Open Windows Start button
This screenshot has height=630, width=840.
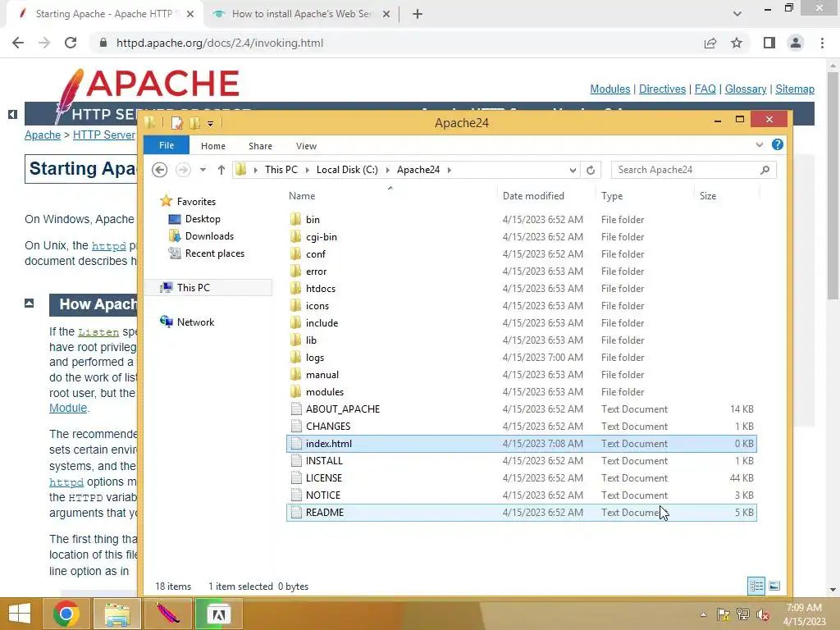point(20,614)
